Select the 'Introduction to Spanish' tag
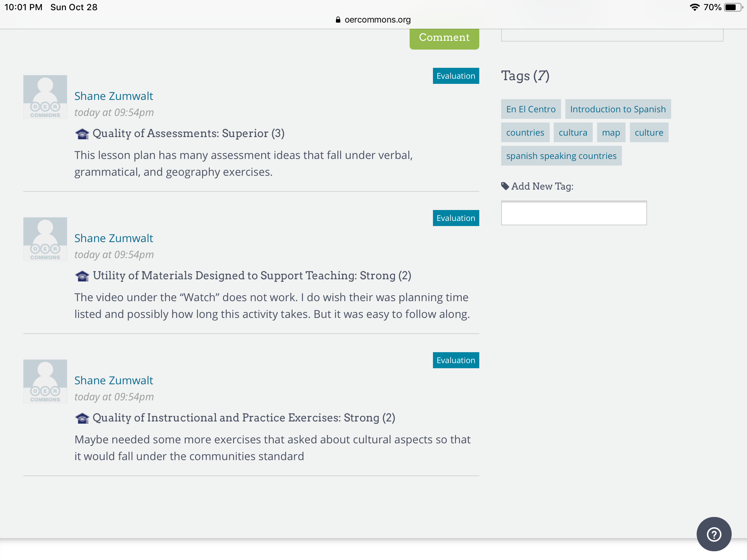Image resolution: width=747 pixels, height=560 pixels. pyautogui.click(x=618, y=109)
